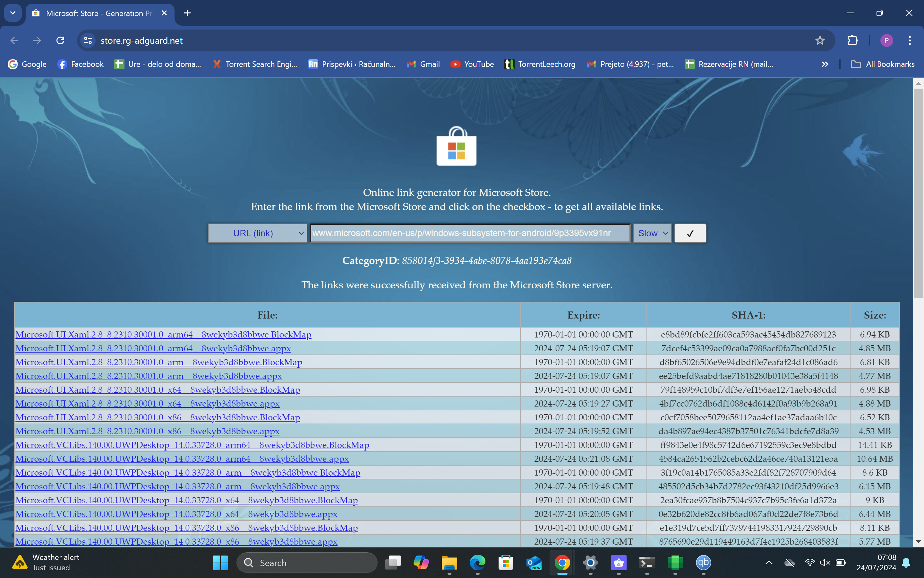The image size is (924, 578).
Task: Download Microsoft.UI.Xaml.2.8 arm64 appx file
Action: [153, 348]
